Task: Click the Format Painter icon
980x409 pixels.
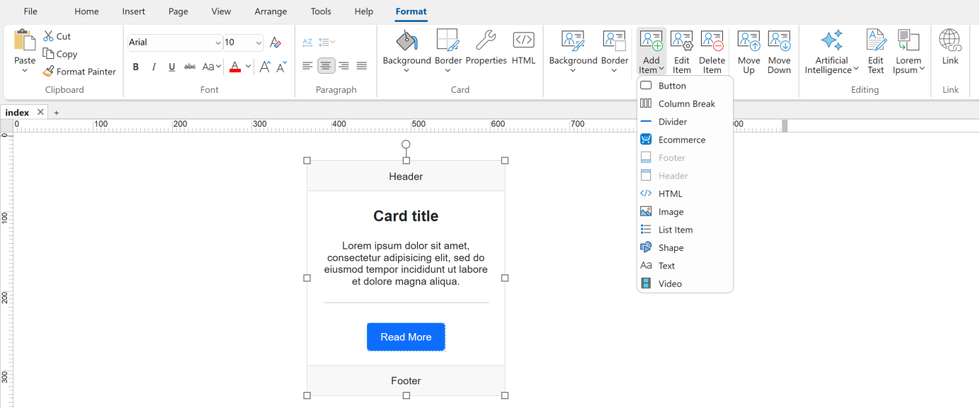Action: (49, 72)
